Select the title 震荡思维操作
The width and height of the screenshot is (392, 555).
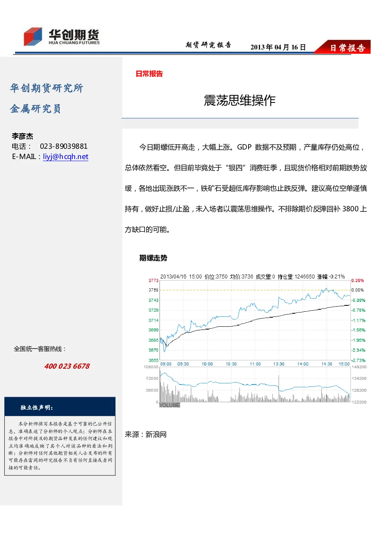(x=239, y=100)
